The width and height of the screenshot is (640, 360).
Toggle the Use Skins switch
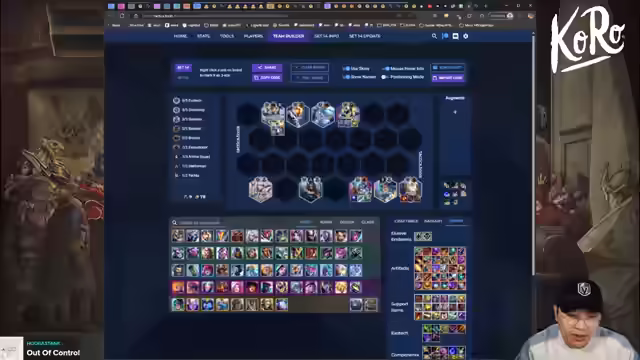(346, 69)
